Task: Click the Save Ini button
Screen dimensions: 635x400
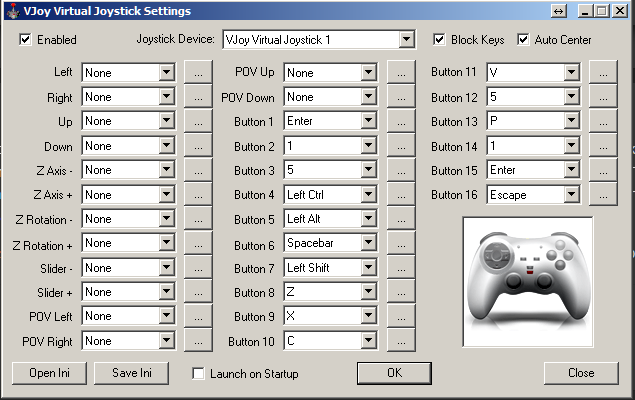Action: pos(132,373)
